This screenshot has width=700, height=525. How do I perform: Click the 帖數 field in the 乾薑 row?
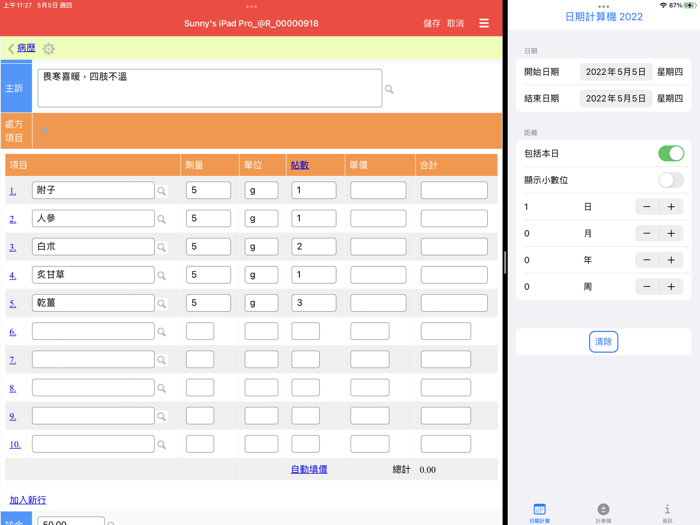314,303
